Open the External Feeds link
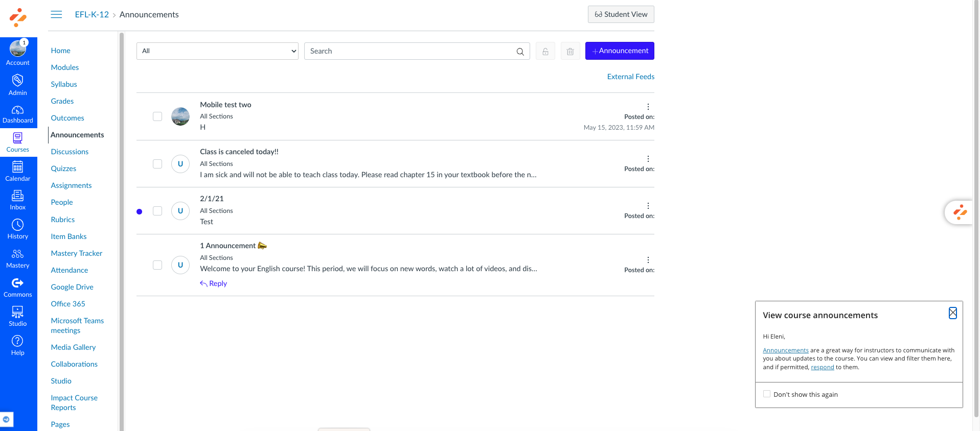The width and height of the screenshot is (980, 431). point(631,77)
